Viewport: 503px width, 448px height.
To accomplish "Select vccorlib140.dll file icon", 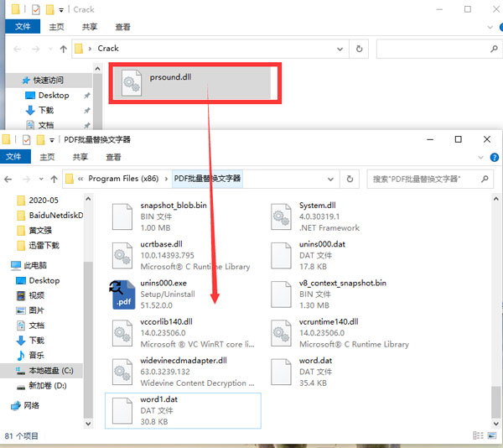I will (122, 333).
